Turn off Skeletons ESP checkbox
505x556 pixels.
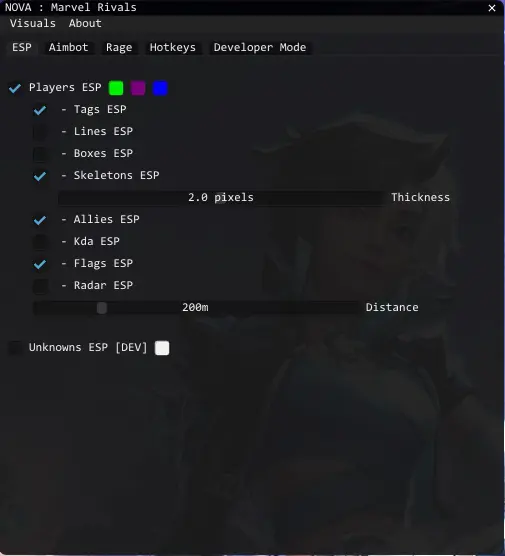tap(40, 176)
